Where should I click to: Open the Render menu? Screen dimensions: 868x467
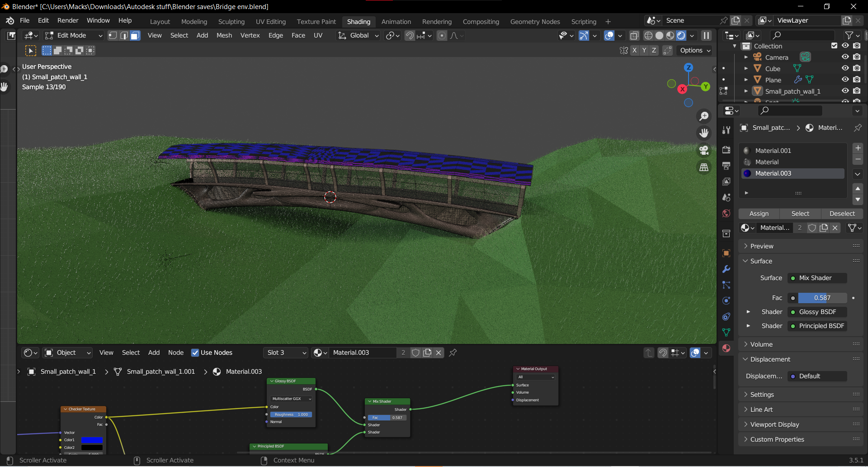coord(68,20)
